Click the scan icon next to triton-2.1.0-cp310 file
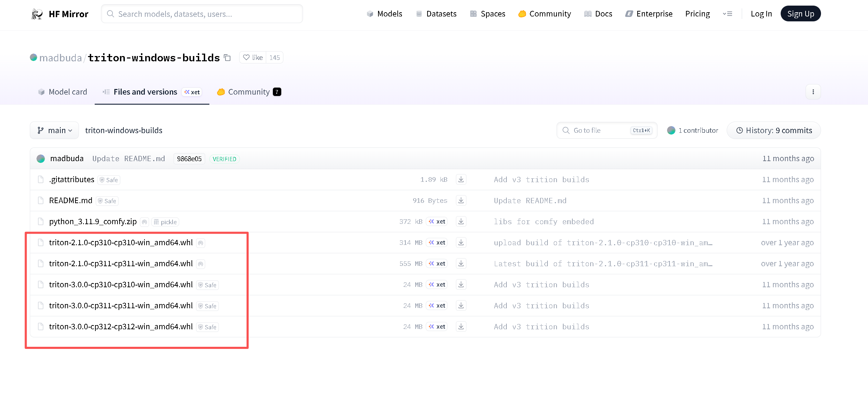The height and width of the screenshot is (413, 868). pos(201,243)
